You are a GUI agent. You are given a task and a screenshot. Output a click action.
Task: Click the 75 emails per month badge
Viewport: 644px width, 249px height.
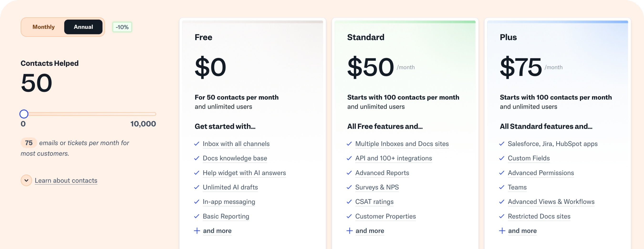pos(29,143)
